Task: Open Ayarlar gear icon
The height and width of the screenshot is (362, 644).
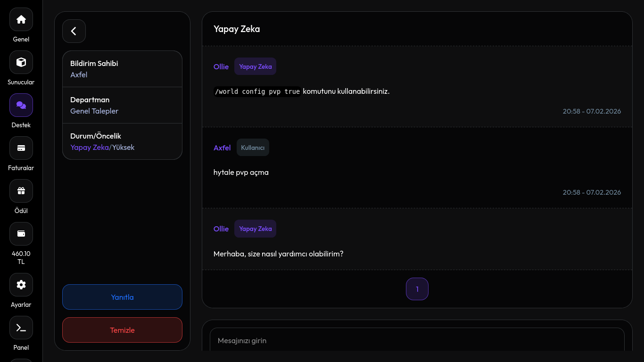Action: click(21, 285)
